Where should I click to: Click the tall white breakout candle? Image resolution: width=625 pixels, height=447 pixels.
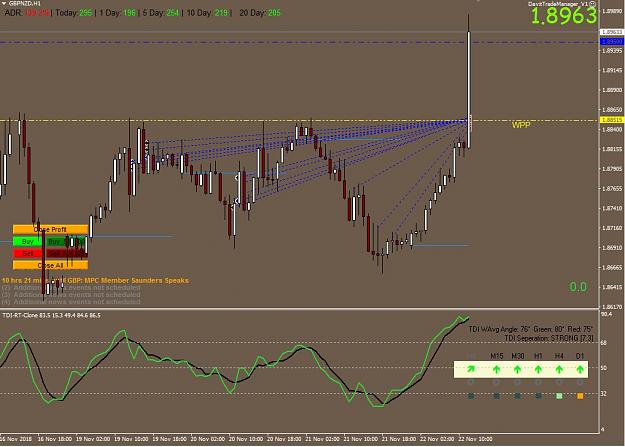tap(469, 90)
